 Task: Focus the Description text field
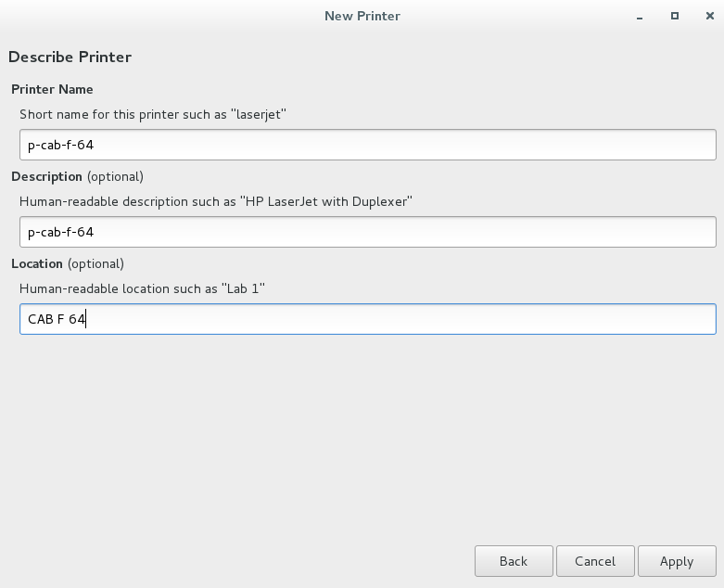367,232
